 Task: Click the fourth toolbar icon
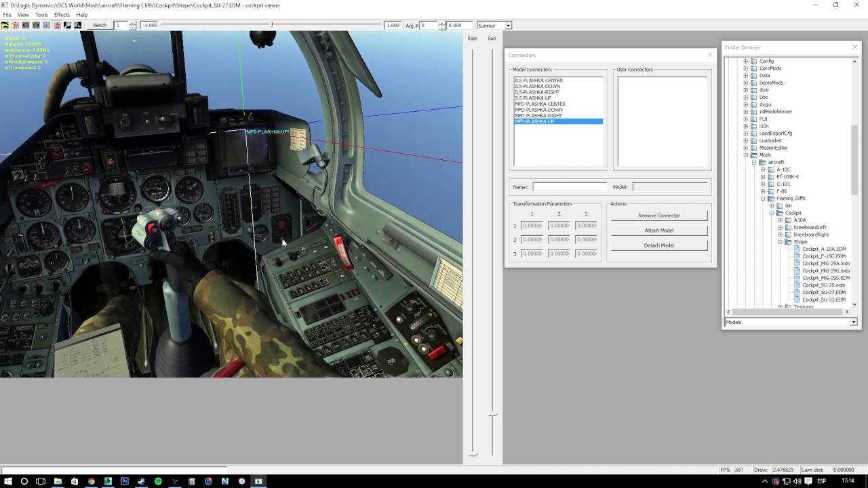[36, 25]
